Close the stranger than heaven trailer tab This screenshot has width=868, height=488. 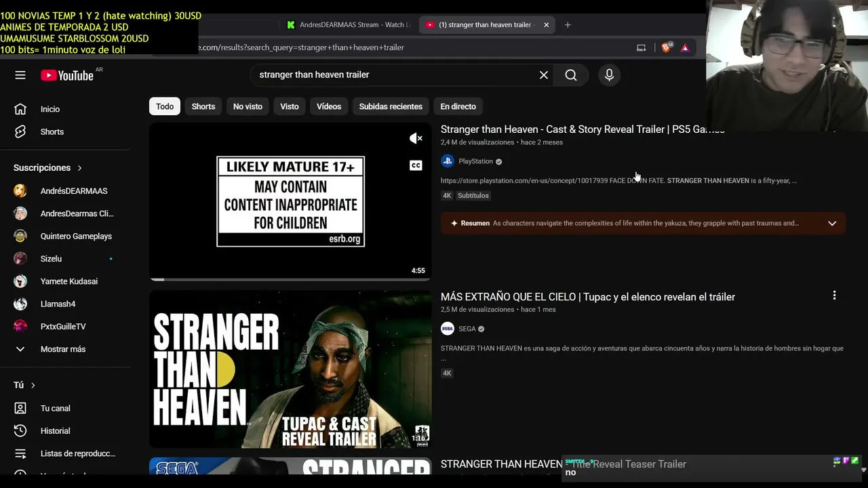pos(546,25)
